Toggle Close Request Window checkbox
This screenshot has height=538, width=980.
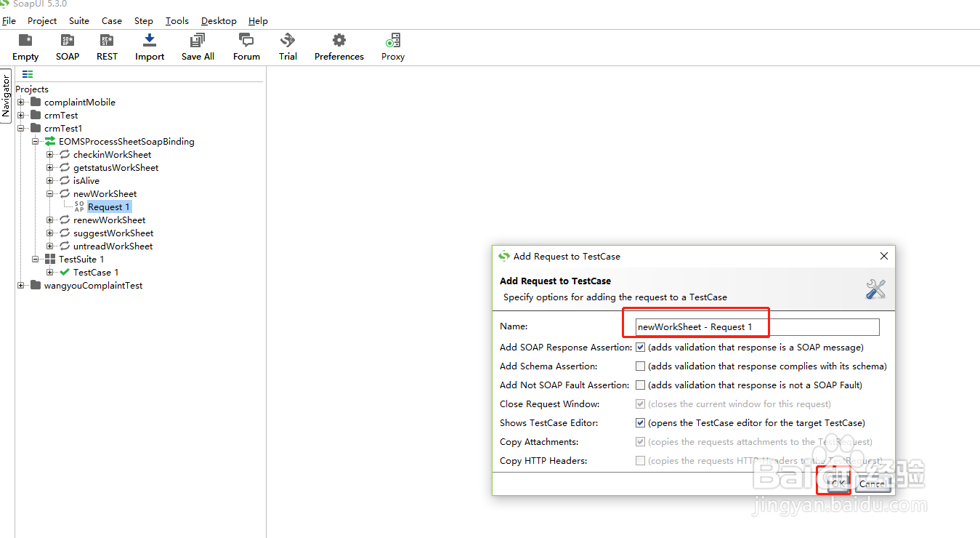[x=640, y=404]
